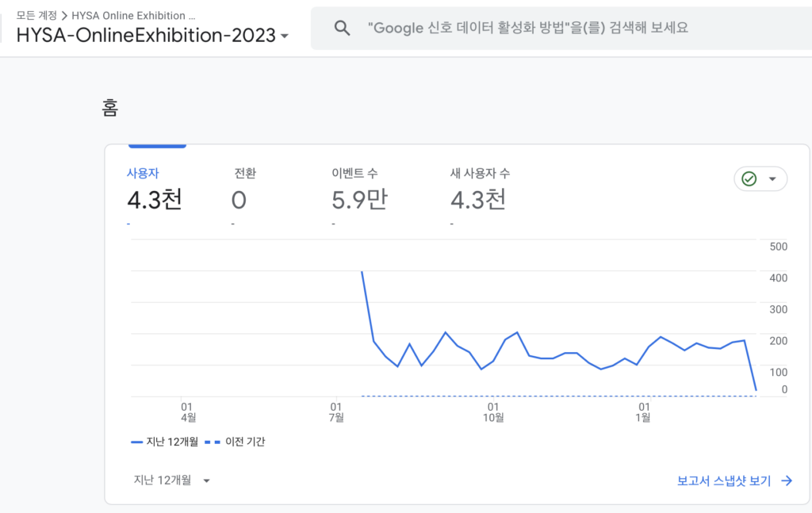Click the chart's highest peak near 400
The width and height of the screenshot is (812, 513).
[x=362, y=272]
